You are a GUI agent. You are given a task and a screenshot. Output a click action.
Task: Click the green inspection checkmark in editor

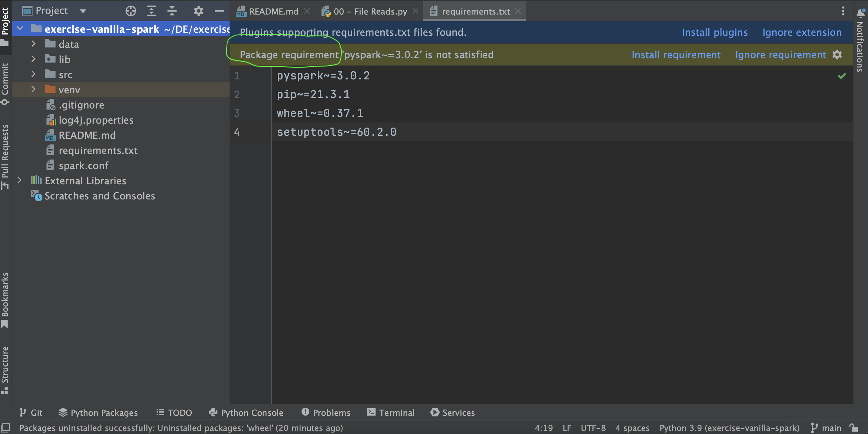click(841, 76)
